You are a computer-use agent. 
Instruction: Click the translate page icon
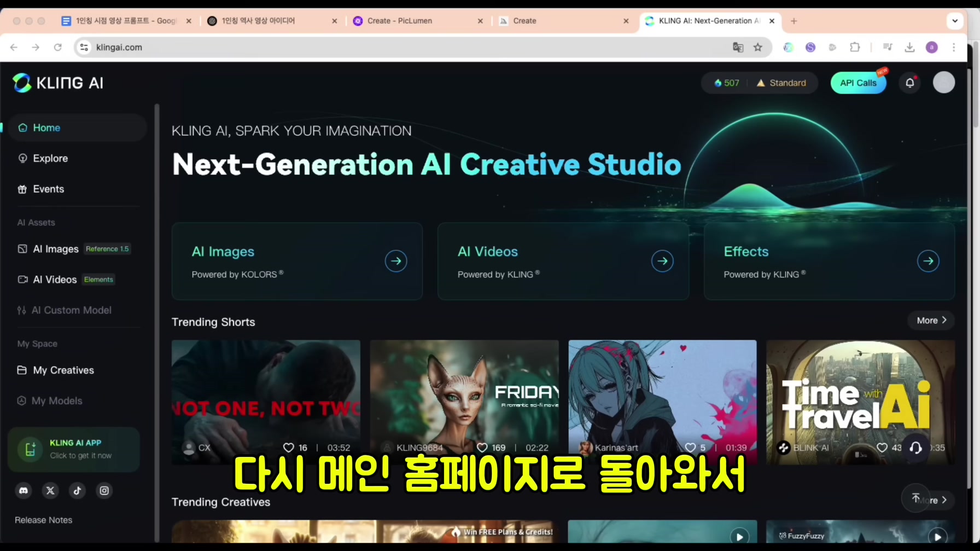click(738, 47)
